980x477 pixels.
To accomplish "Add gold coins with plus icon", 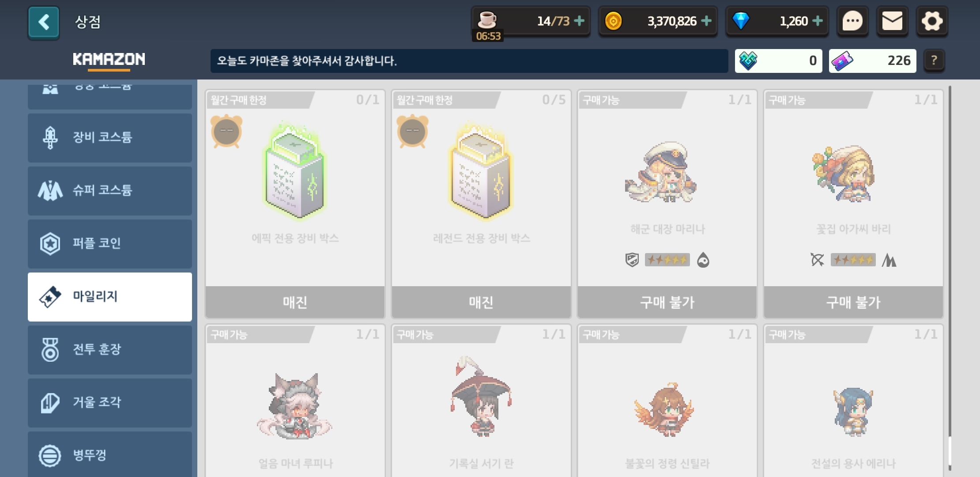I will (x=706, y=21).
